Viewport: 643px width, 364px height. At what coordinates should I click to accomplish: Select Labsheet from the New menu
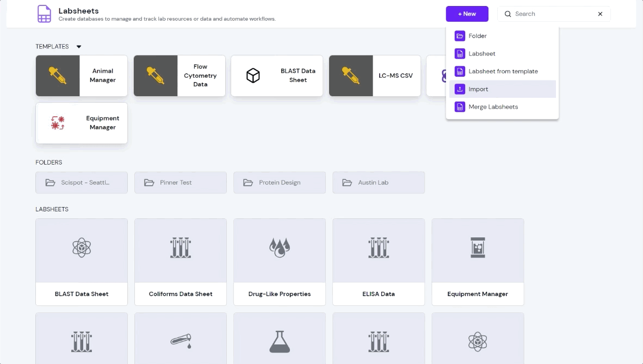point(502,54)
